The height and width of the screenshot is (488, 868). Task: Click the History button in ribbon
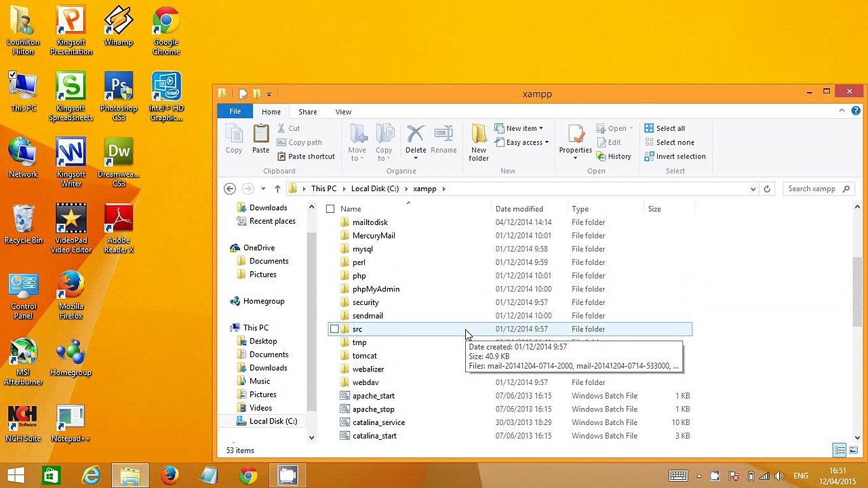(x=614, y=157)
